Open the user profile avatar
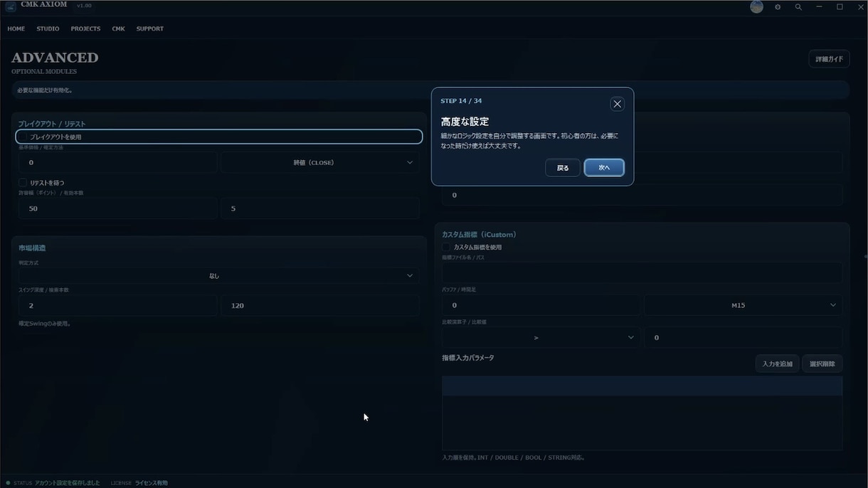The height and width of the screenshot is (488, 868). 757,6
